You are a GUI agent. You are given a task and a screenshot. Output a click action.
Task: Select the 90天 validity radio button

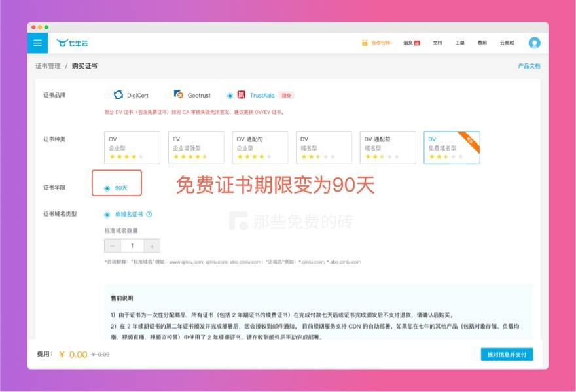(x=107, y=188)
